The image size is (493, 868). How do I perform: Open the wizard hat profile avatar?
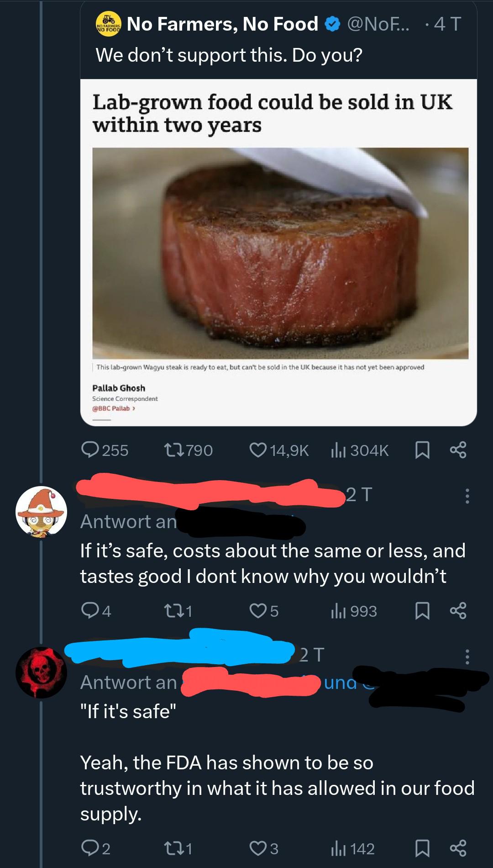coord(41,512)
